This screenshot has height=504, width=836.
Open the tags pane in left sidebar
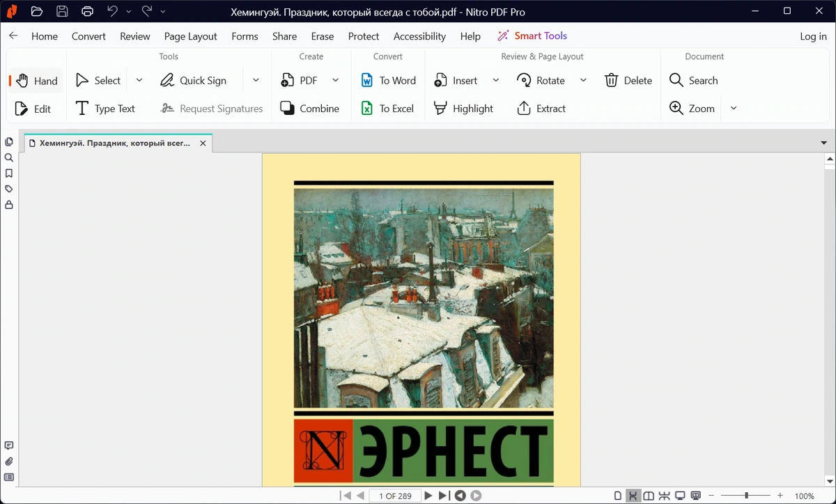9,189
